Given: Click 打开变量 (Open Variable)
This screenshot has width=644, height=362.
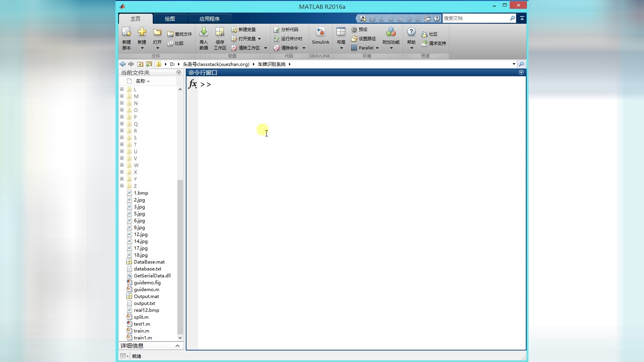Looking at the screenshot, I should click(x=243, y=39).
